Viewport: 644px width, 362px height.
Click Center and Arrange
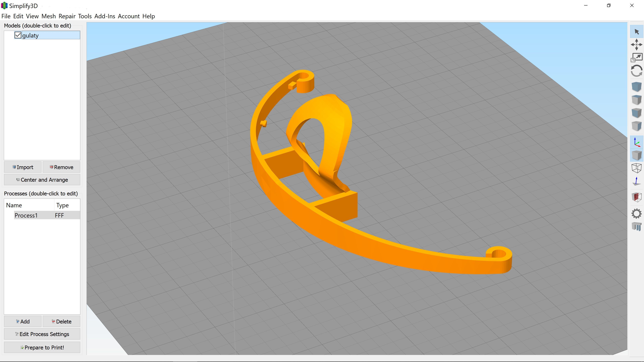pyautogui.click(x=42, y=180)
